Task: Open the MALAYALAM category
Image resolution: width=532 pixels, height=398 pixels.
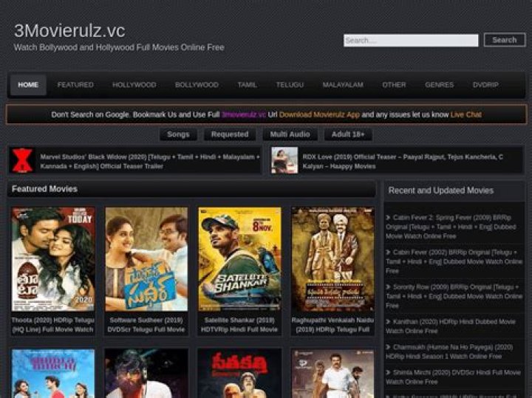Action: [343, 85]
